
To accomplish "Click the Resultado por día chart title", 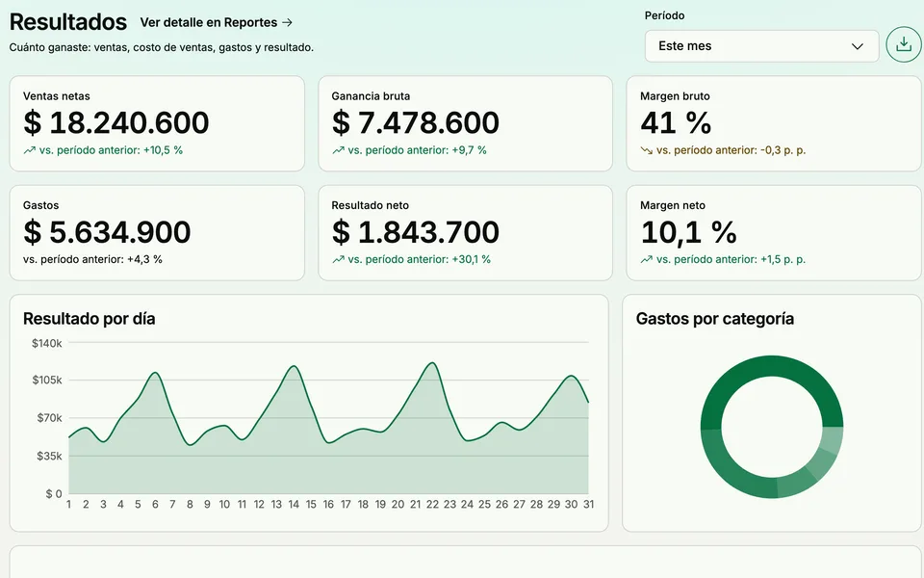I will pos(89,319).
